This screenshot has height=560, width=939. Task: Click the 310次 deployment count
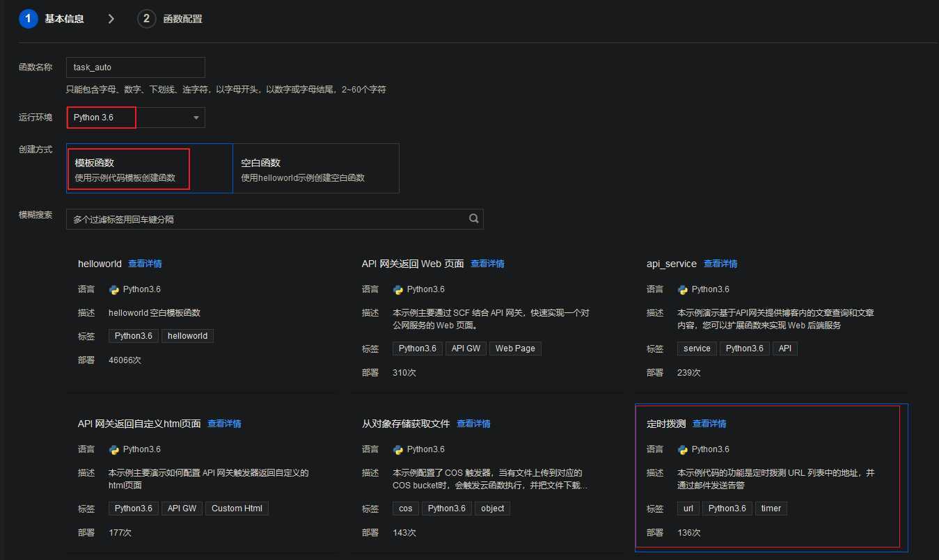pyautogui.click(x=404, y=373)
